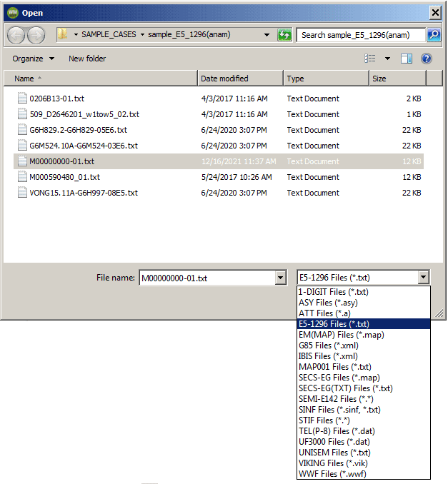The image size is (448, 484).
Task: Click the green refresh icon
Action: point(284,35)
